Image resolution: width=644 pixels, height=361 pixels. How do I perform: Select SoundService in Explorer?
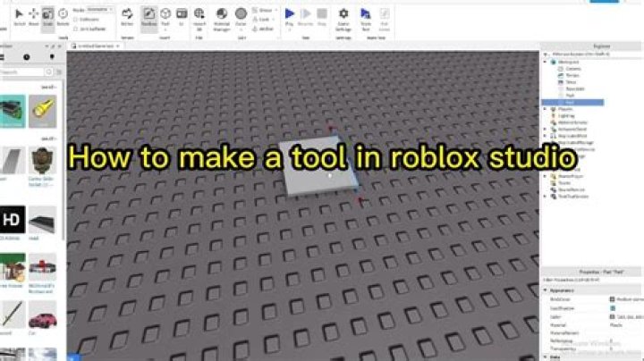572,189
